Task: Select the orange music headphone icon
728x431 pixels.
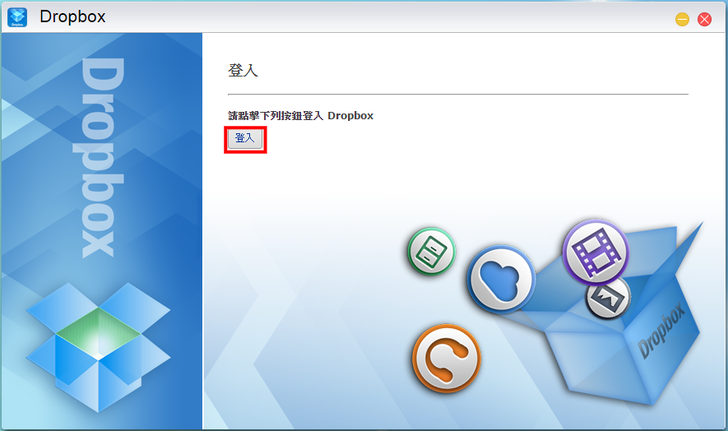Action: 446,358
